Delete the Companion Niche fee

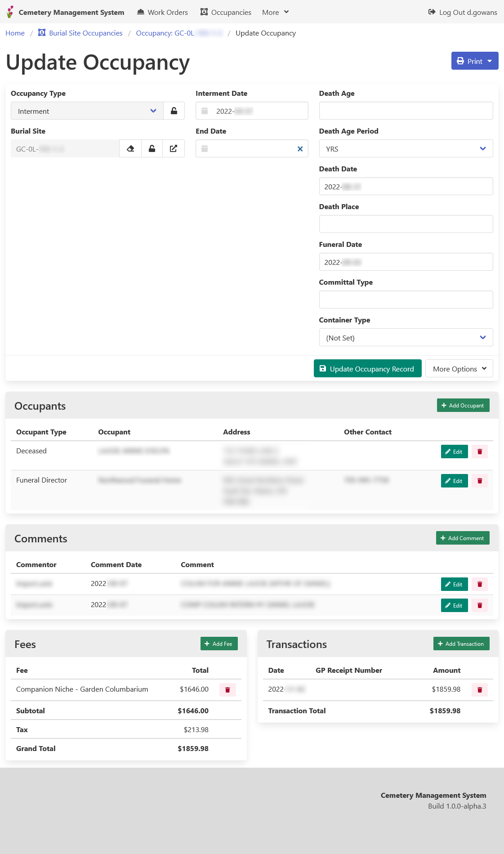(x=227, y=690)
